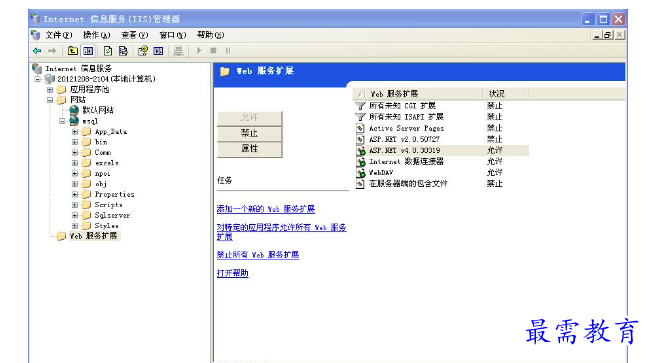Click the green icon beside WebDAV

tap(361, 173)
